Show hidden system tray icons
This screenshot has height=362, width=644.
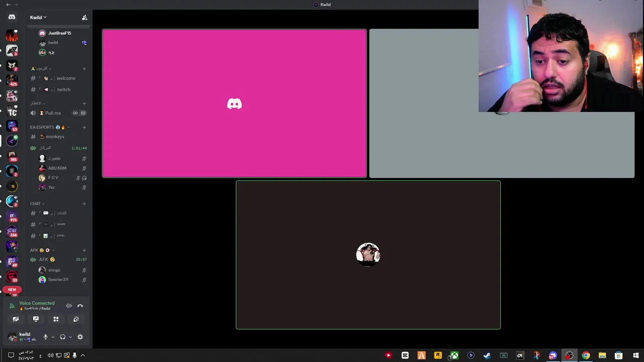(83, 355)
